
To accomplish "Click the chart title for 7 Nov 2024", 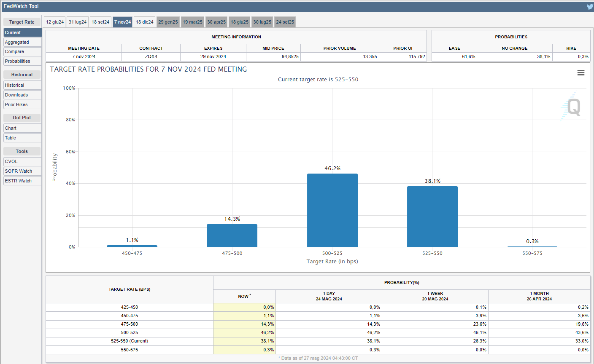I will coord(148,69).
